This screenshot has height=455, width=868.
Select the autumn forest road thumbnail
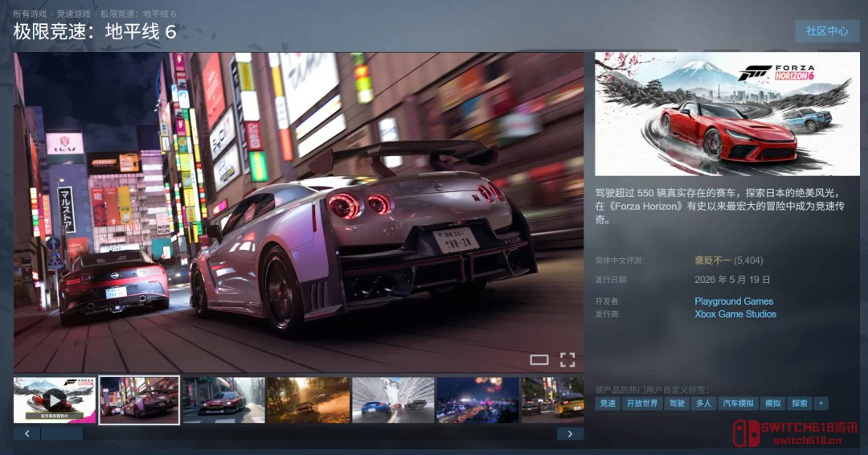click(309, 400)
